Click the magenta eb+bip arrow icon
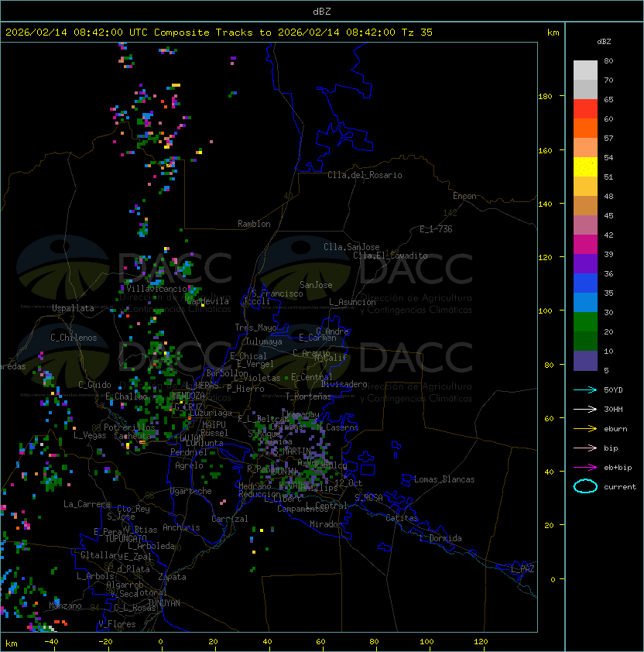 585,468
